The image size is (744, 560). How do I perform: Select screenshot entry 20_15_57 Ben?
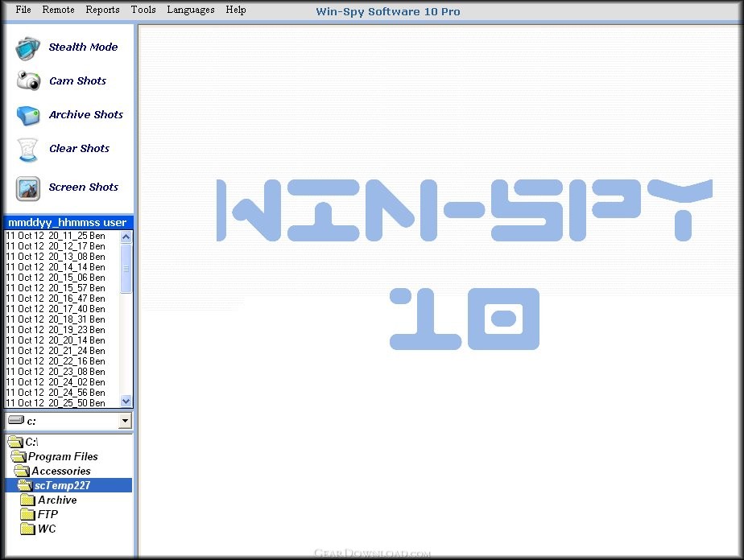(56, 288)
